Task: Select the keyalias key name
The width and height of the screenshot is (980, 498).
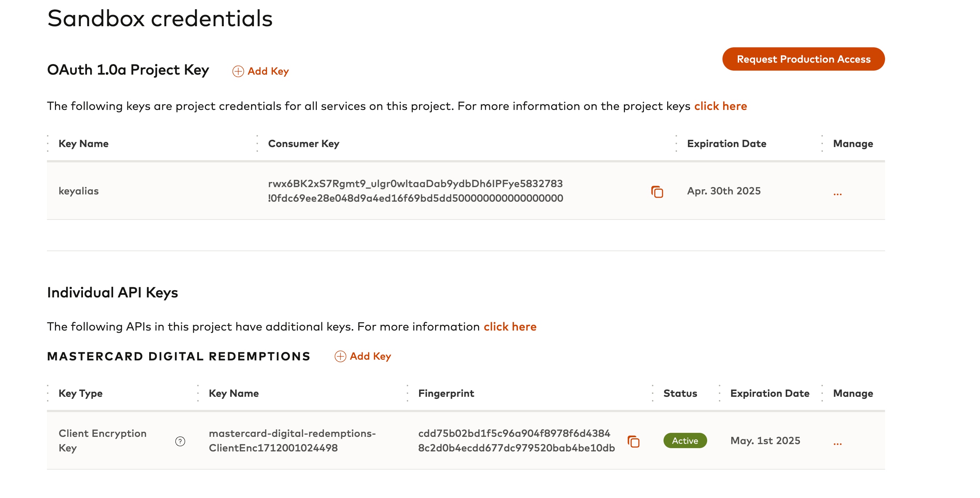Action: click(x=78, y=191)
